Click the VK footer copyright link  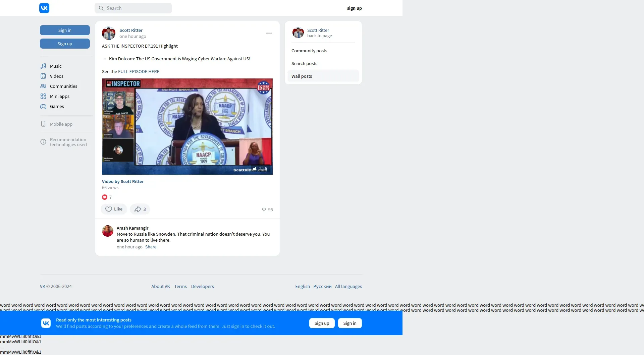click(43, 286)
